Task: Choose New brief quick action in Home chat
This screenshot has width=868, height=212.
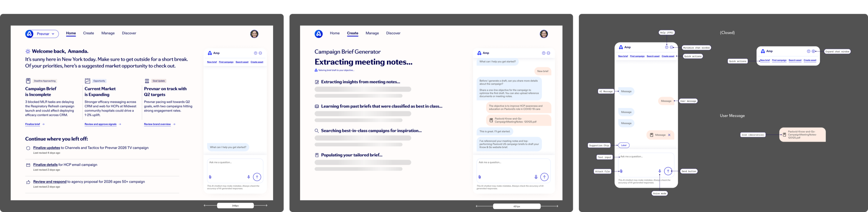Action: pos(212,62)
